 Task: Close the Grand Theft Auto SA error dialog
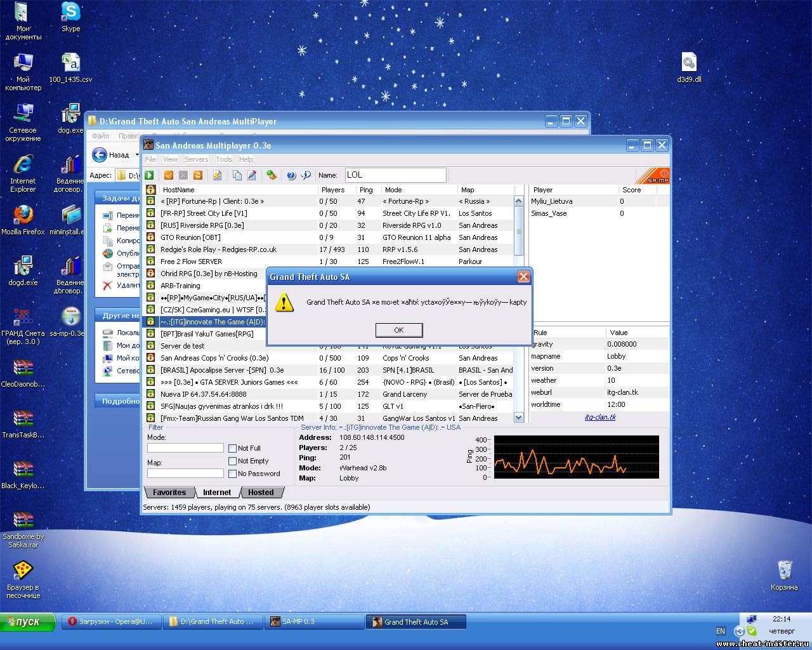523,276
